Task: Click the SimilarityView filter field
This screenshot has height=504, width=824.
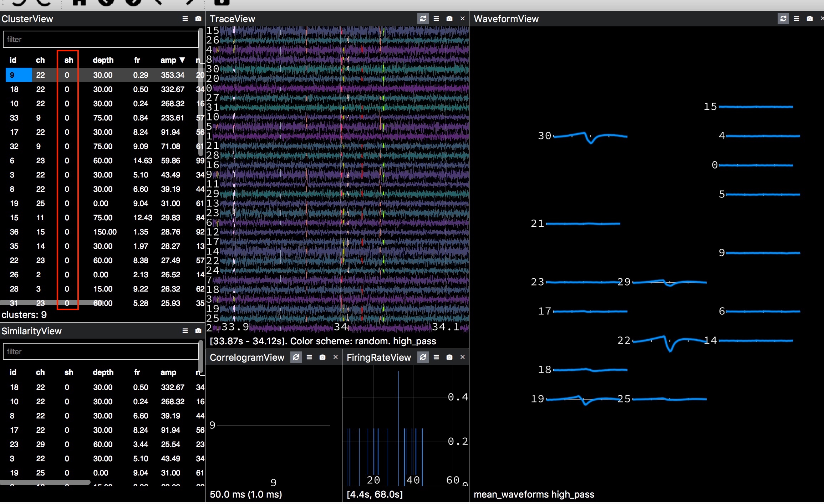Action: click(x=101, y=351)
